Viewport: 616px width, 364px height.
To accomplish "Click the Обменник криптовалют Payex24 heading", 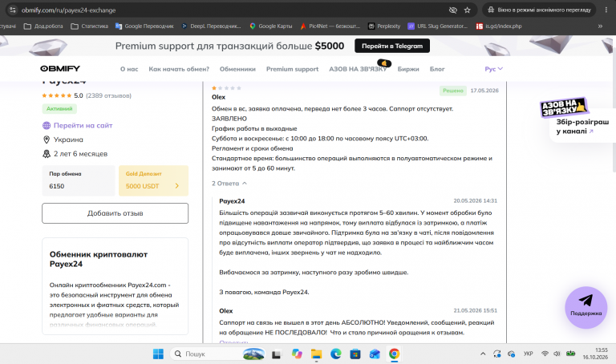I will (98, 259).
